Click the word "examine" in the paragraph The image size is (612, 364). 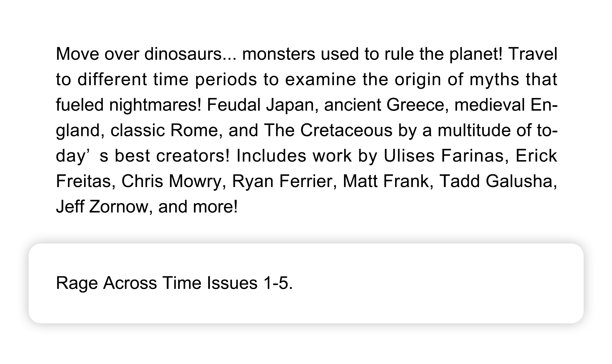[x=320, y=80]
